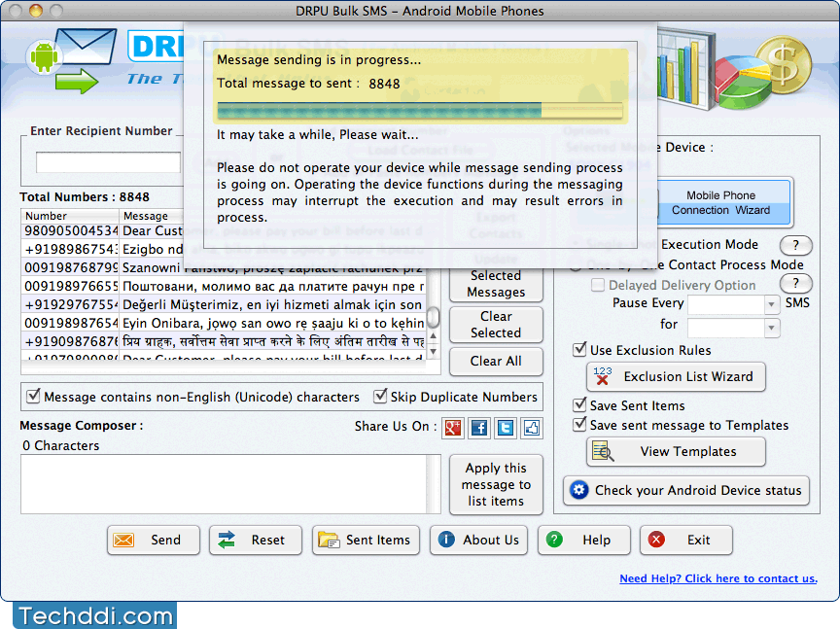The width and height of the screenshot is (840, 629).
Task: Toggle Use Exclusion Rules checkbox
Action: pyautogui.click(x=579, y=349)
